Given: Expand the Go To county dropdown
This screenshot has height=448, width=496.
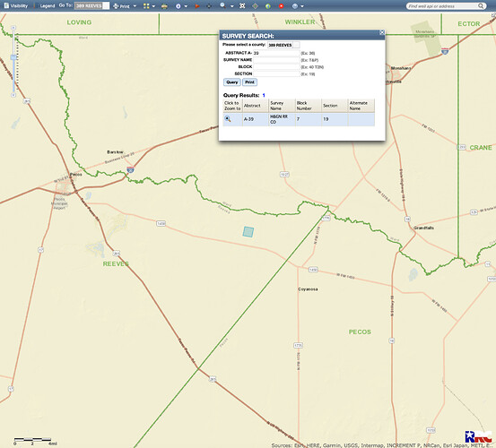Looking at the screenshot, I should 106,5.
